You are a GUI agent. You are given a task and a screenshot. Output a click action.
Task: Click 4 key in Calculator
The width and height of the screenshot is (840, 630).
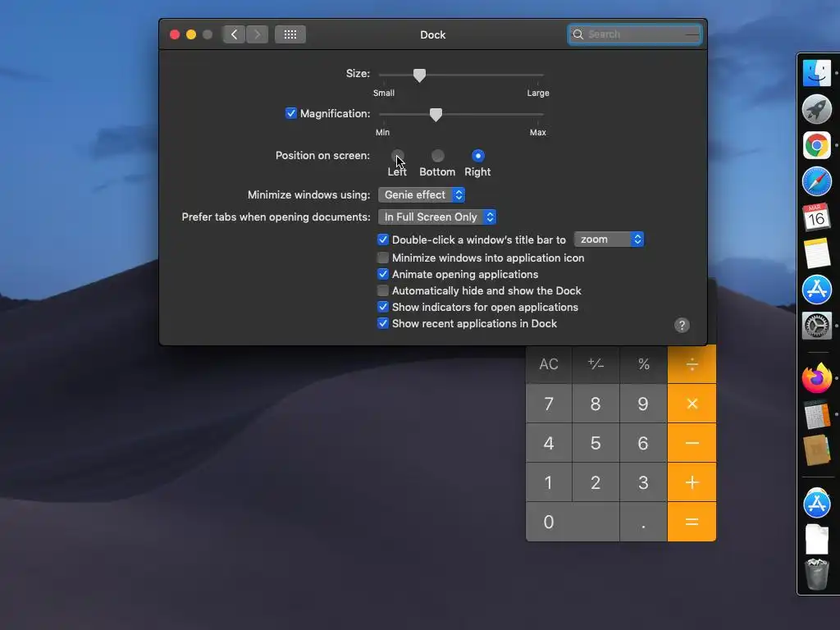pos(549,443)
